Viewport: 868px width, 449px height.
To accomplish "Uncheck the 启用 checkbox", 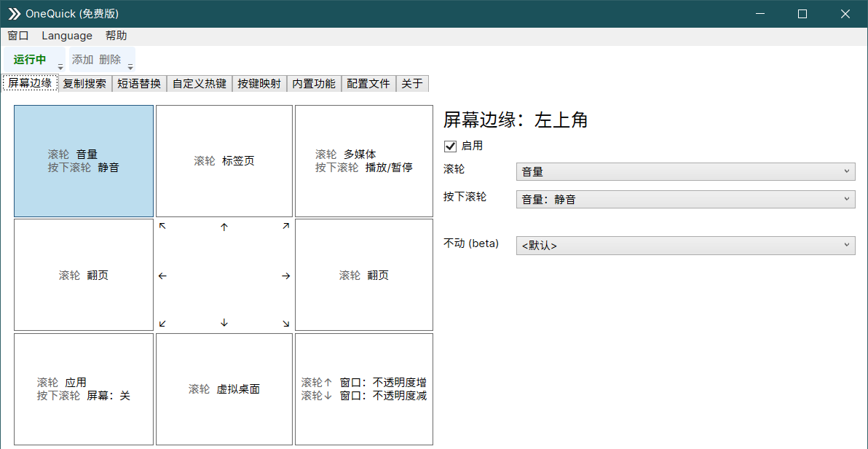I will (449, 146).
